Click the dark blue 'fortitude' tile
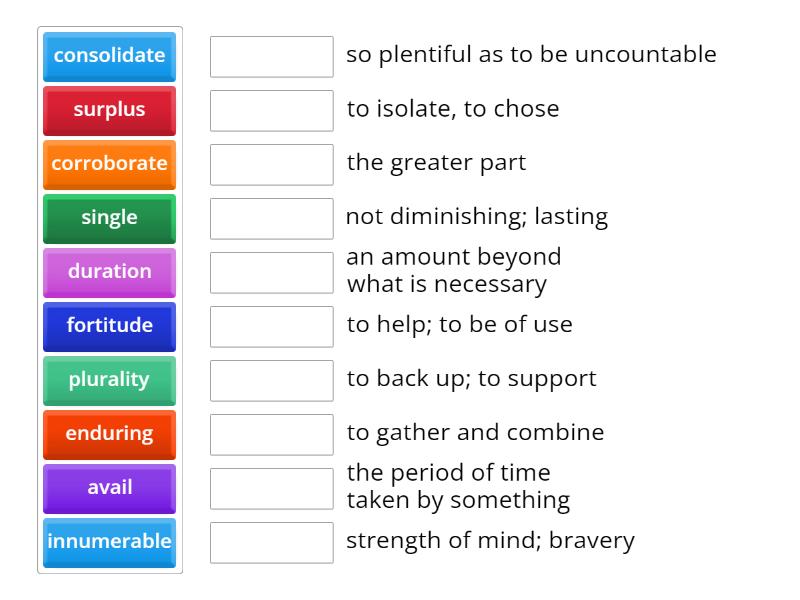The image size is (800, 600). point(109,326)
